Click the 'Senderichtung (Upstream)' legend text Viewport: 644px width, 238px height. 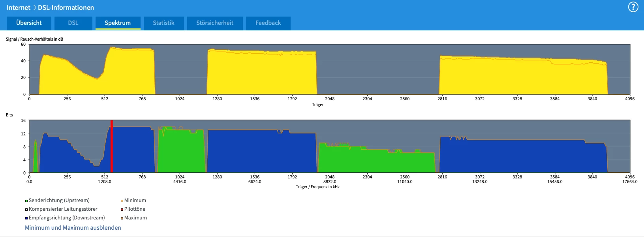point(59,201)
